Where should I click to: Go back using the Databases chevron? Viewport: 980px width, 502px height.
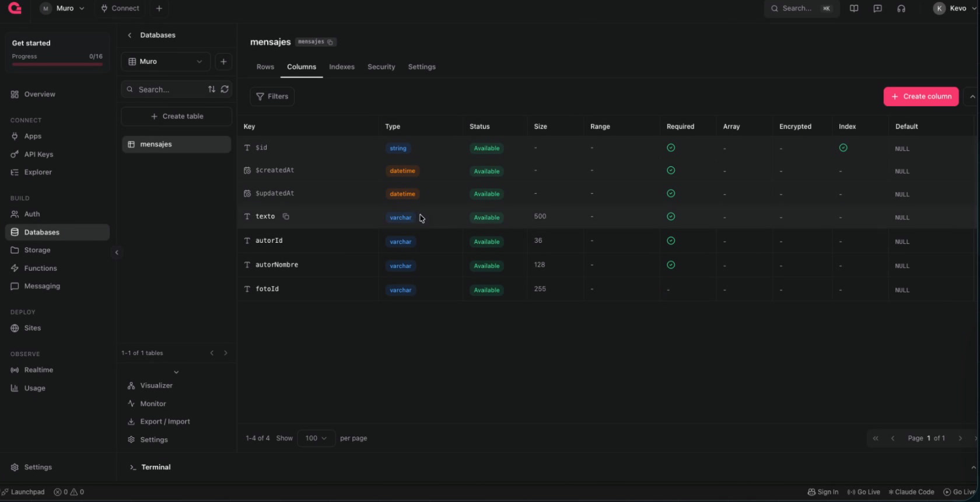(x=129, y=35)
